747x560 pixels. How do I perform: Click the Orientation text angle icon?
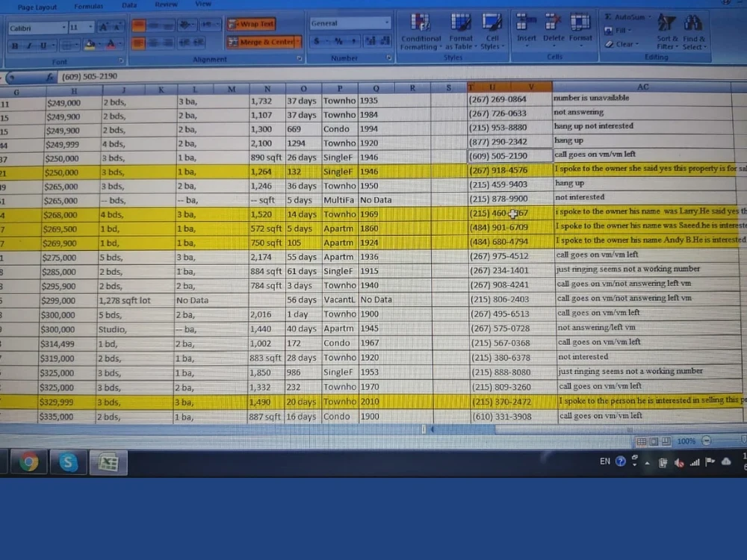(x=185, y=25)
